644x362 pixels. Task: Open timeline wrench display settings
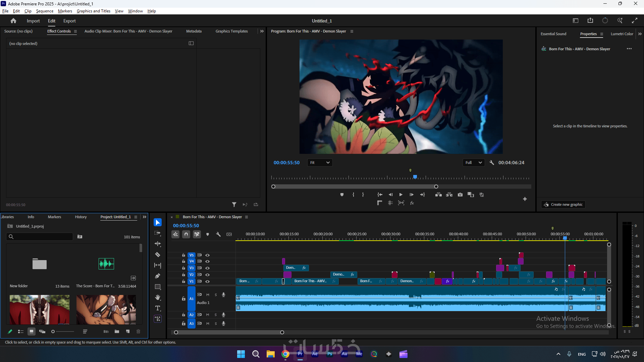pos(218,234)
